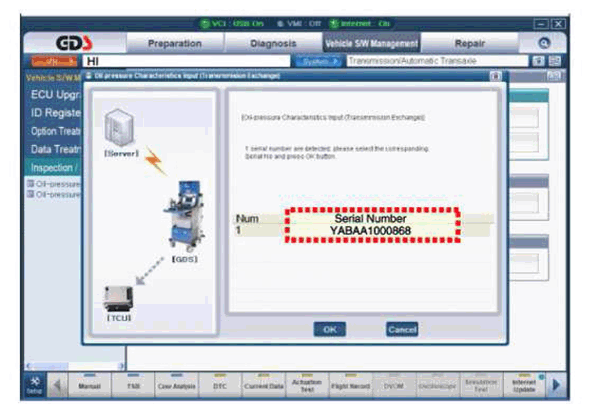Open Actuation Test from bottom toolbar
591x413 pixels.
click(307, 385)
